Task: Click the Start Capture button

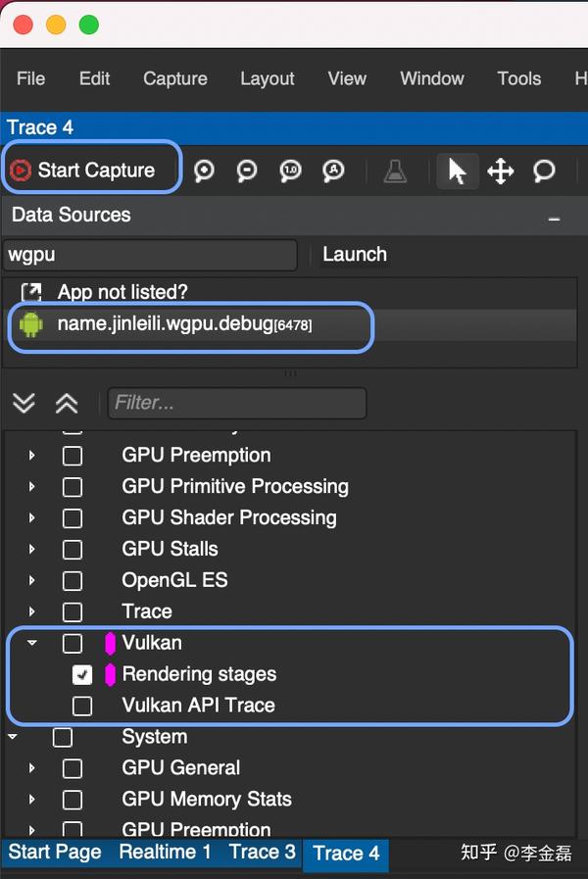Action: 90,169
